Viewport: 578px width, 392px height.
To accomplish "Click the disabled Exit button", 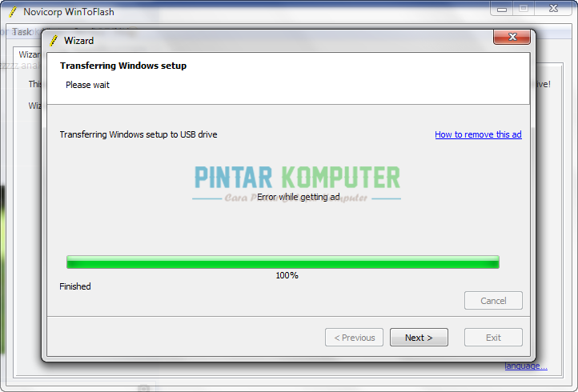I will point(493,337).
